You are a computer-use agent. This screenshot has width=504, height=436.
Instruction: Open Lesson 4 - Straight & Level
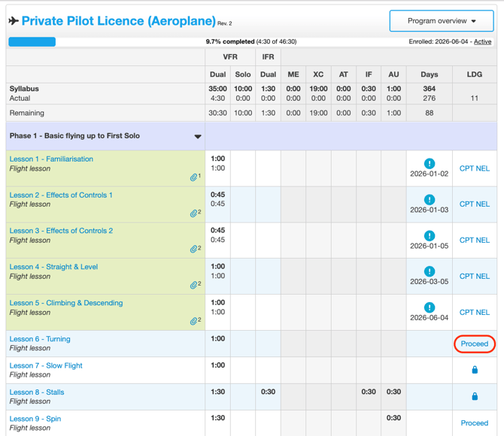point(53,267)
